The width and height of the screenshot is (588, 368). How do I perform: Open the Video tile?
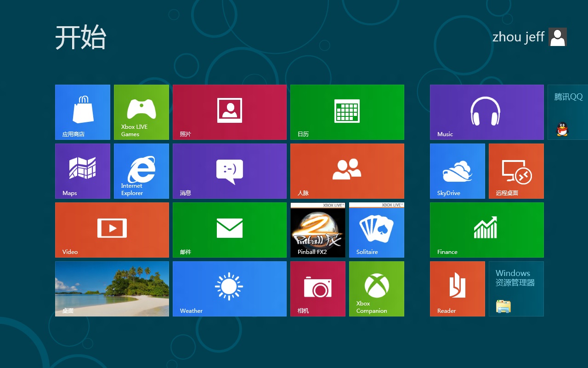coord(112,230)
